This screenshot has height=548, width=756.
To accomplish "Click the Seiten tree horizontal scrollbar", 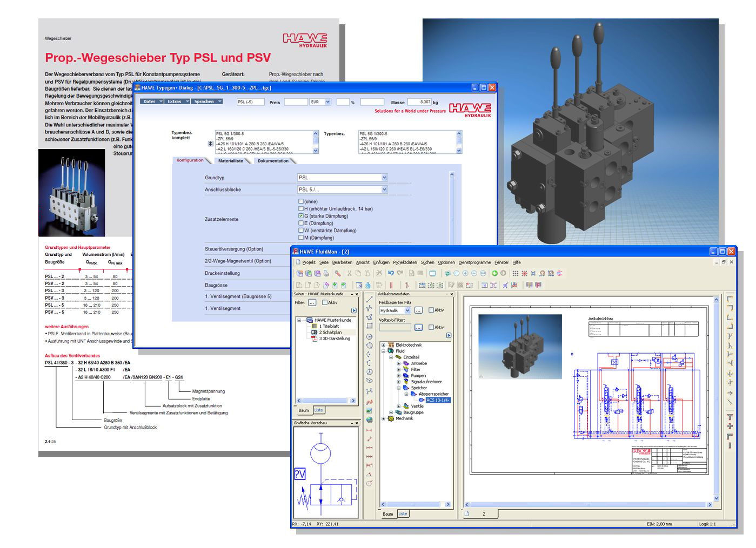I will tap(325, 401).
